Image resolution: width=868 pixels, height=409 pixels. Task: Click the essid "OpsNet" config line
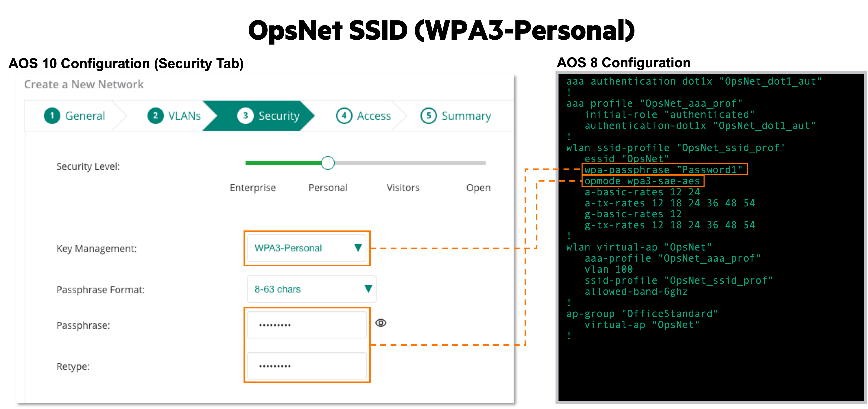tap(627, 158)
